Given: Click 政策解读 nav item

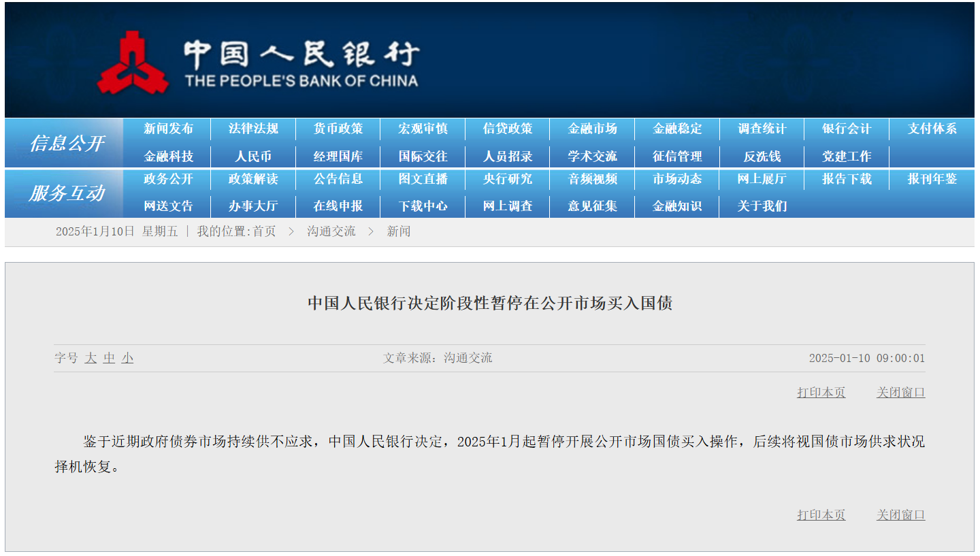Looking at the screenshot, I should click(x=253, y=179).
